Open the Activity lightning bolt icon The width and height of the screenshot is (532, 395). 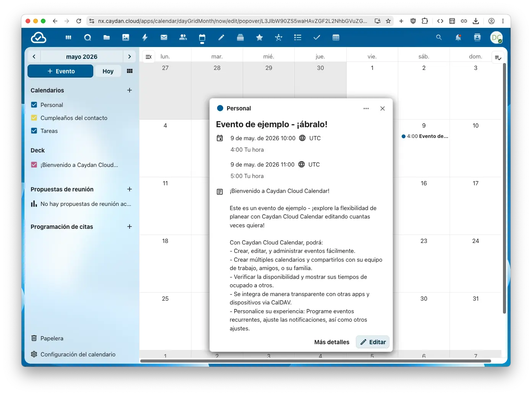(x=145, y=37)
